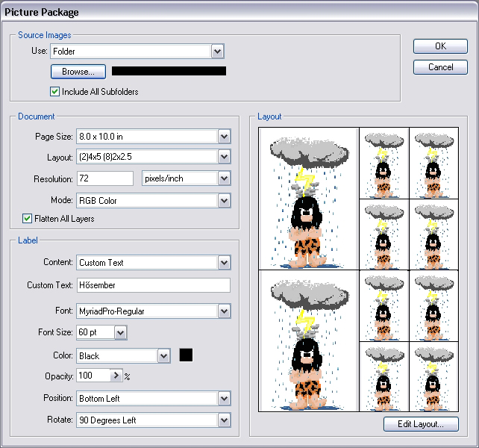Expand the Page Size dropdown
Screen dimensions: 479x448
point(224,137)
